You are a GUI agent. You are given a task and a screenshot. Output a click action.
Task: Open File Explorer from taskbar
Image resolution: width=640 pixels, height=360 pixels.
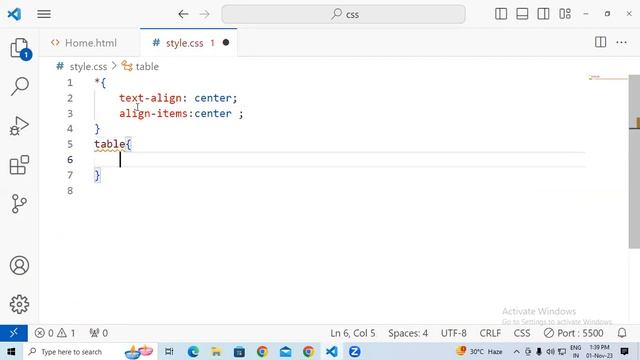[x=216, y=351]
